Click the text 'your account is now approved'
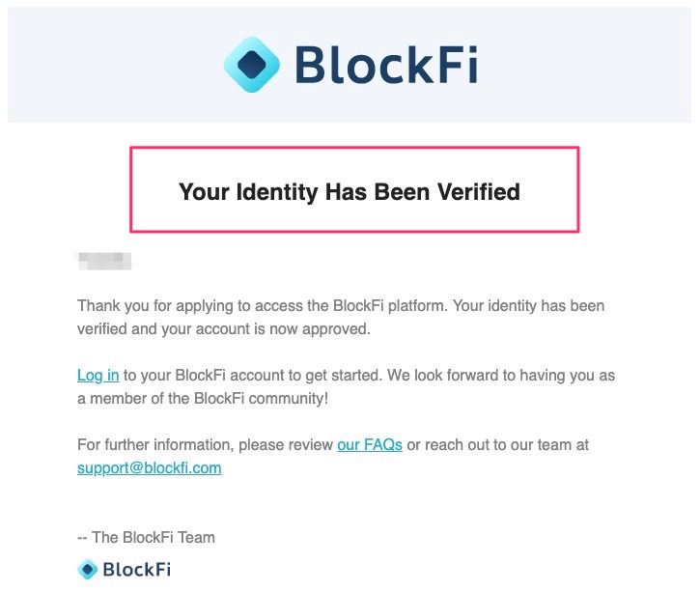The width and height of the screenshot is (700, 592). point(266,329)
